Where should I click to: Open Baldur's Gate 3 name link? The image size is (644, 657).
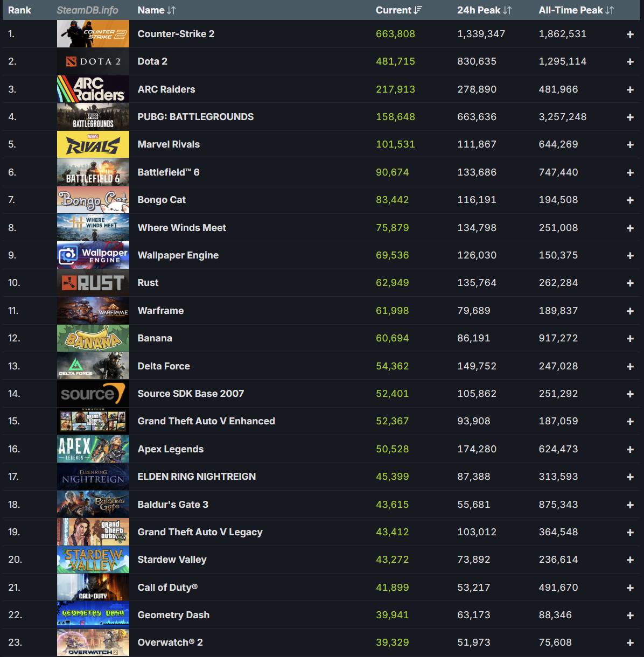coord(173,505)
